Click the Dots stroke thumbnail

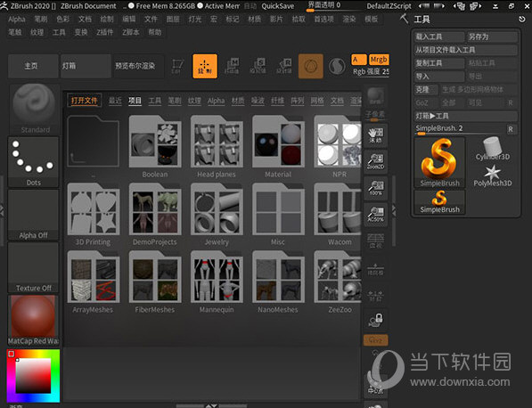click(x=33, y=162)
